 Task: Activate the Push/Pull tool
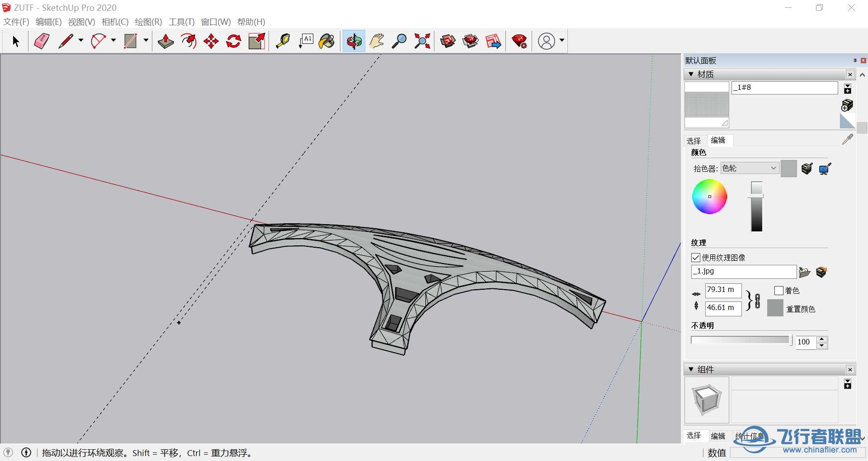coord(165,41)
